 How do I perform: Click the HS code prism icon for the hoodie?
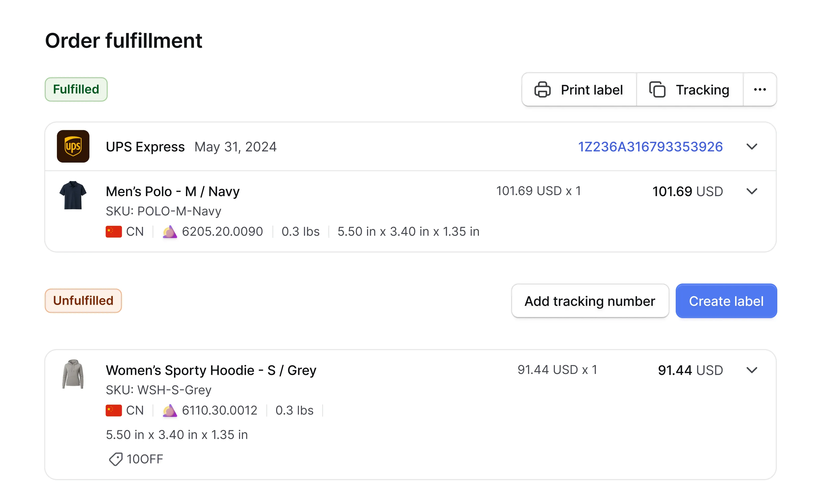tap(170, 410)
